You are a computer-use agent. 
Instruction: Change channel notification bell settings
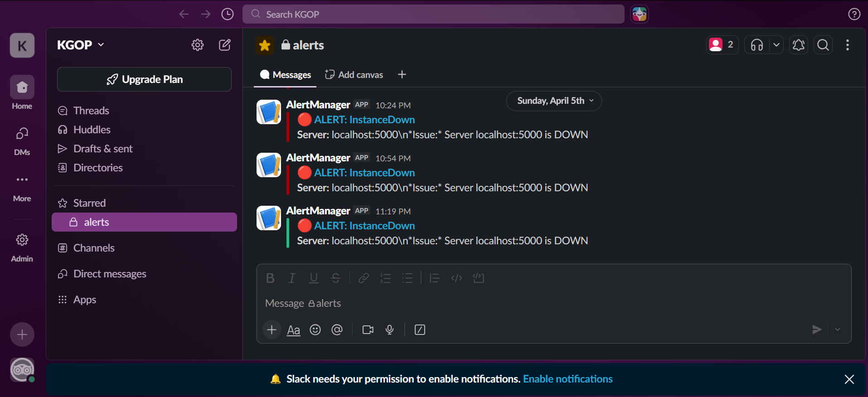click(x=799, y=45)
